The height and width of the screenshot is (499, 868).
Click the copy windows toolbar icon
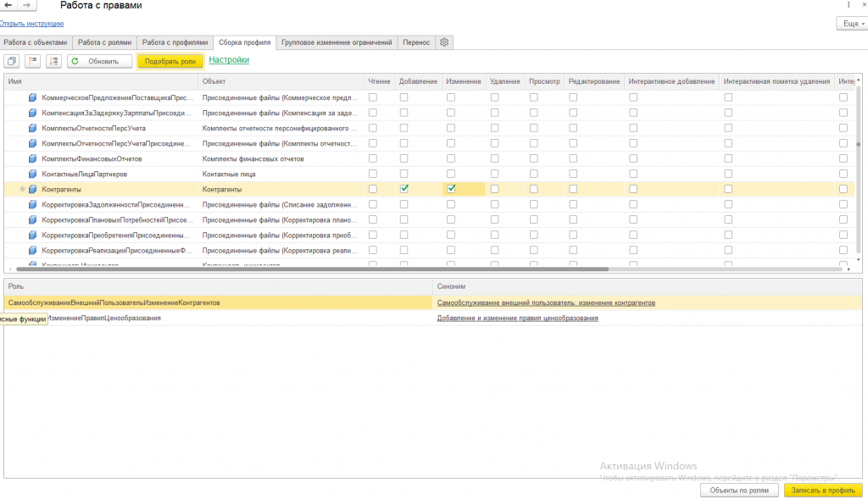pyautogui.click(x=12, y=61)
